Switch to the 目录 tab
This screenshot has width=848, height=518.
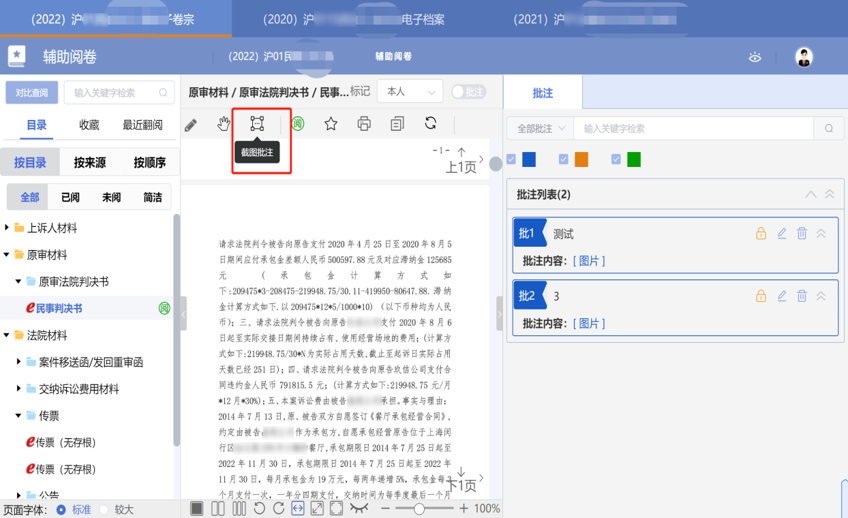[x=37, y=125]
